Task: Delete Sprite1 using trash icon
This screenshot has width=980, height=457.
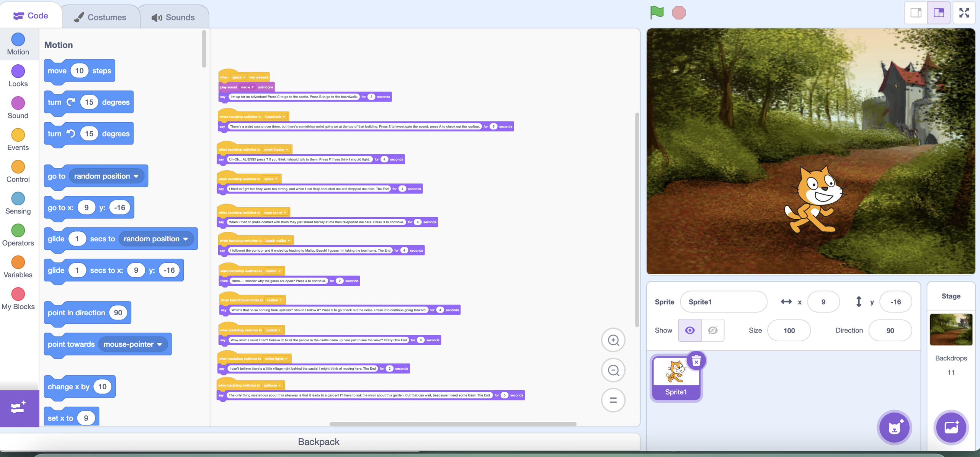Action: pyautogui.click(x=696, y=361)
